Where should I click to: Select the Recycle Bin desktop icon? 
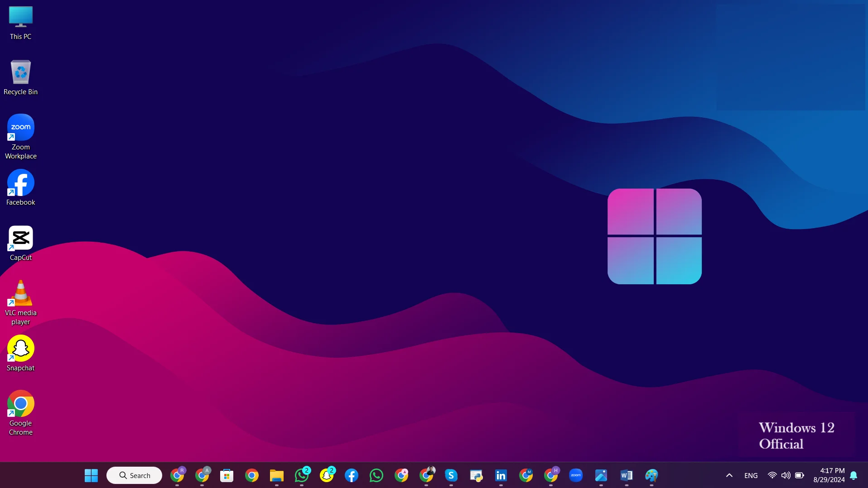[21, 78]
